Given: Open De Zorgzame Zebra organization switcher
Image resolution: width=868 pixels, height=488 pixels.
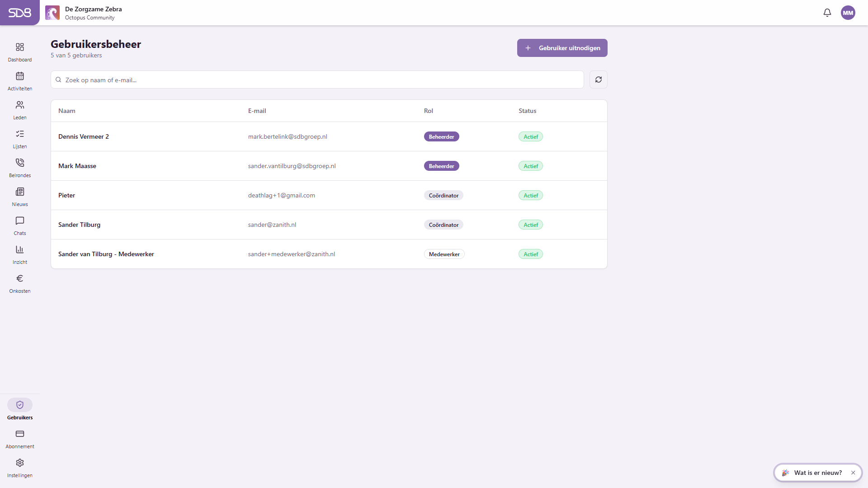Looking at the screenshot, I should point(84,13).
